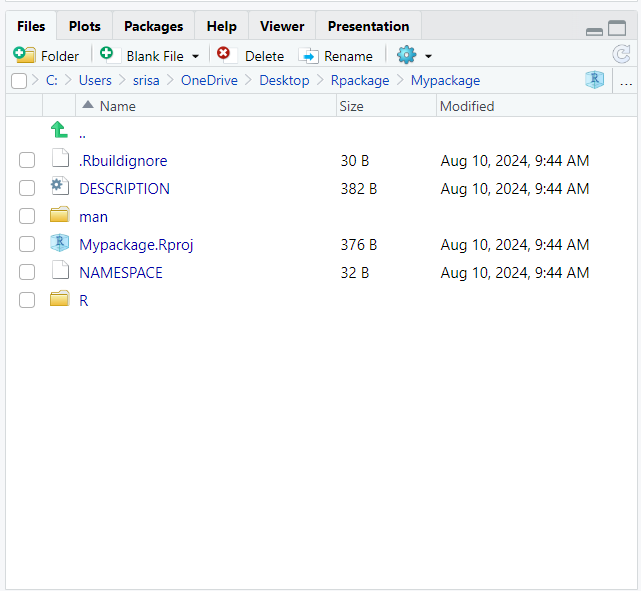Image resolution: width=641 pixels, height=591 pixels.
Task: Open the man folder
Action: coord(93,217)
